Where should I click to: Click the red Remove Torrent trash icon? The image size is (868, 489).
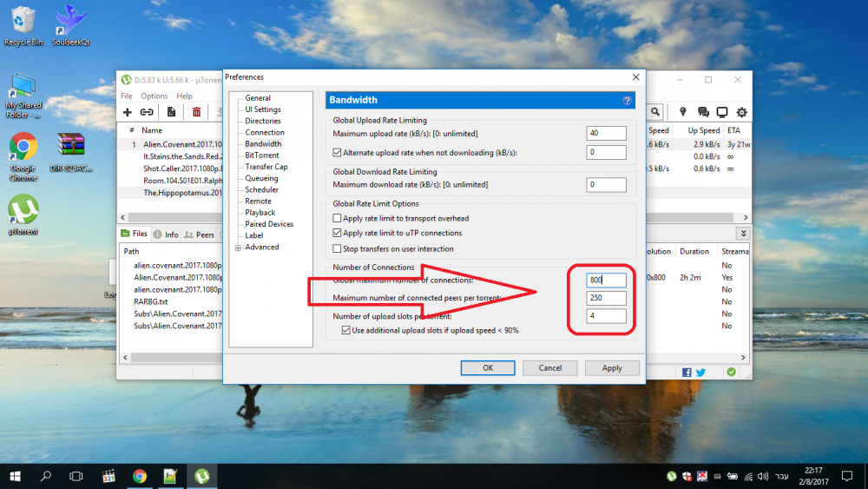point(196,112)
